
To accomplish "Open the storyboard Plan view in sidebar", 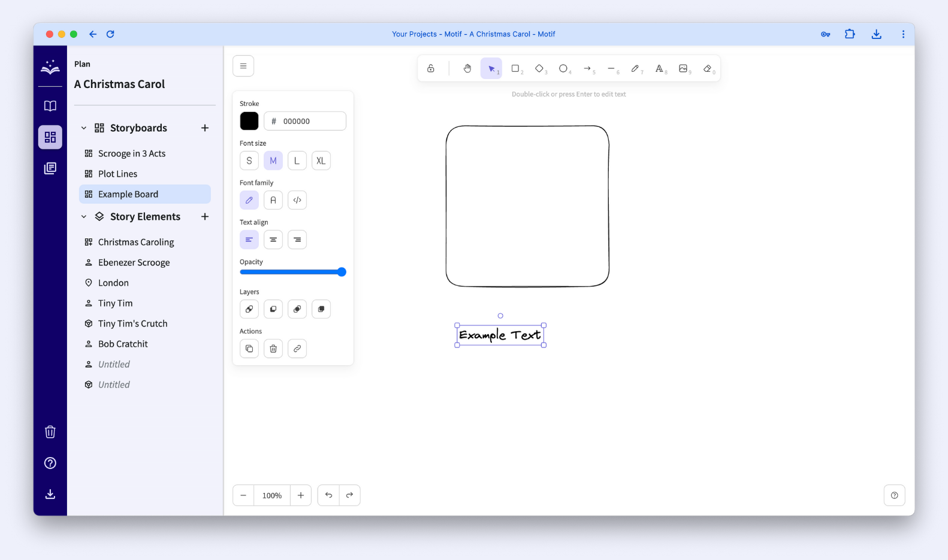I will pyautogui.click(x=50, y=137).
